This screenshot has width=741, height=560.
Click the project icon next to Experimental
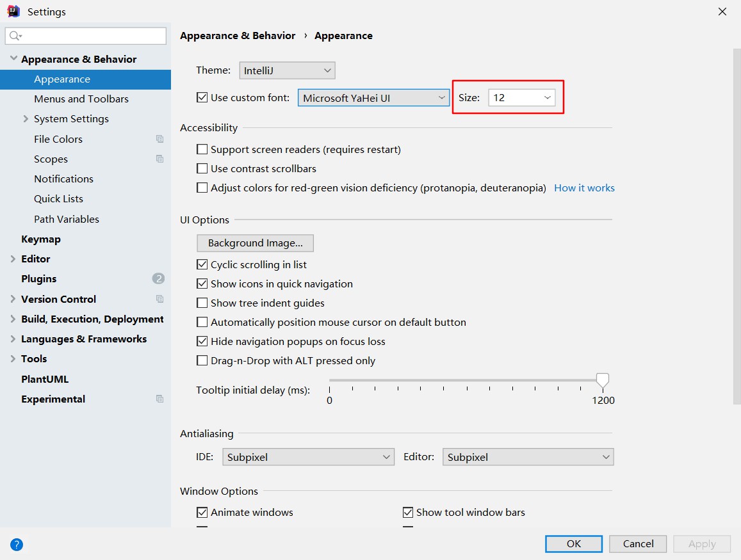[x=159, y=399]
